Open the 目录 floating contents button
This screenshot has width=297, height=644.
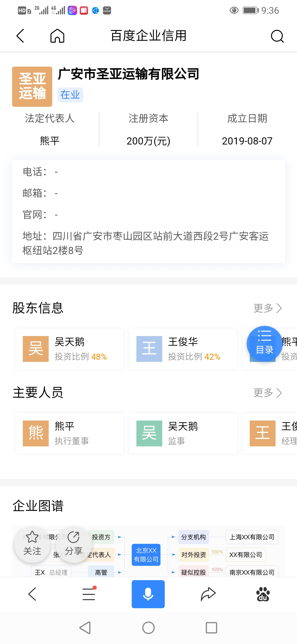(x=265, y=344)
